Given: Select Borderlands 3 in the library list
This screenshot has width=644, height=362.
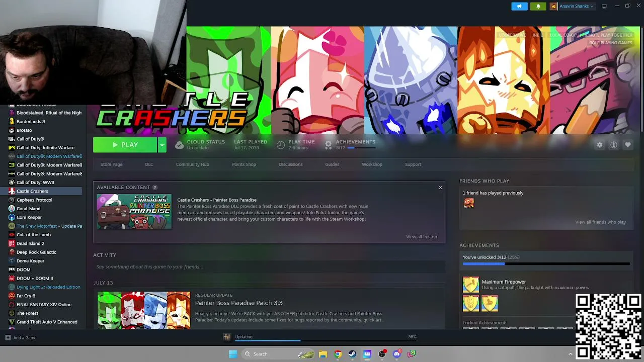Looking at the screenshot, I should [x=31, y=122].
